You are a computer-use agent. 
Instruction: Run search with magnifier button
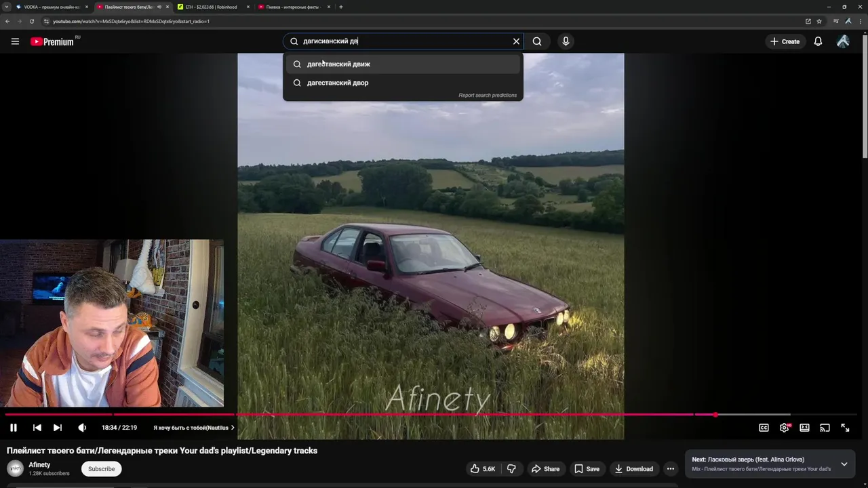[x=537, y=41]
